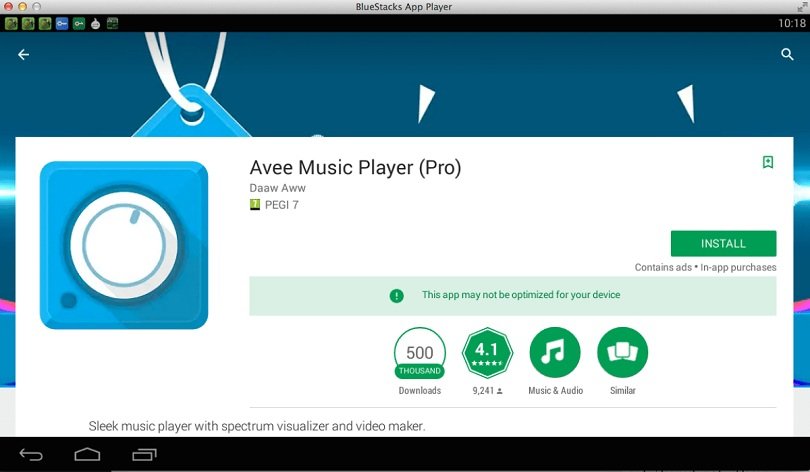The image size is (810, 472).
Task: Click the Android Back navigation button
Action: coord(30,454)
